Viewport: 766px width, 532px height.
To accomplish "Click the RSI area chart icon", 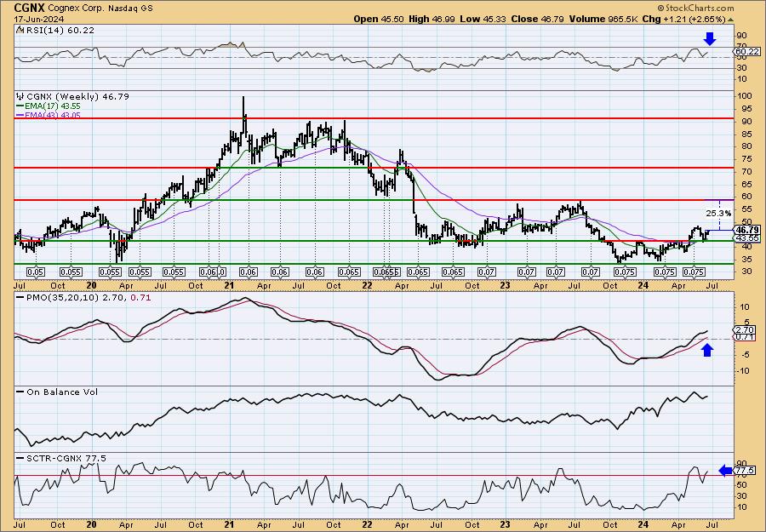I will click(20, 30).
